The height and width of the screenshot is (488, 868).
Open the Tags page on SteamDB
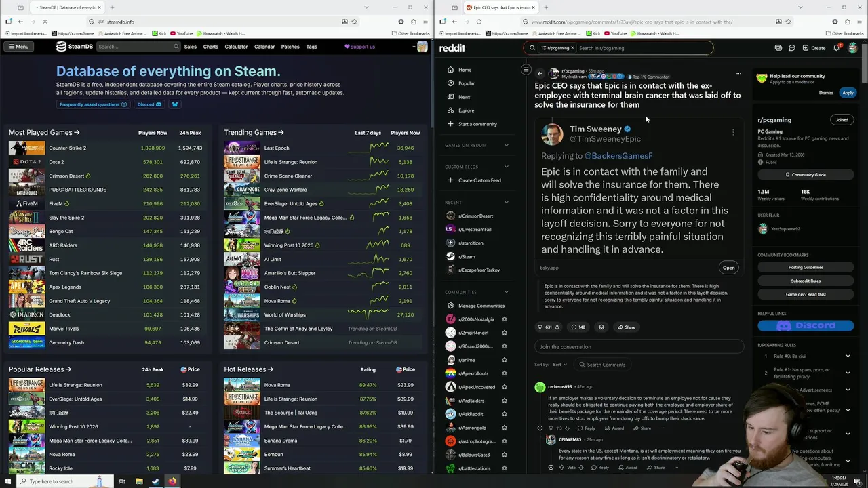coord(311,47)
